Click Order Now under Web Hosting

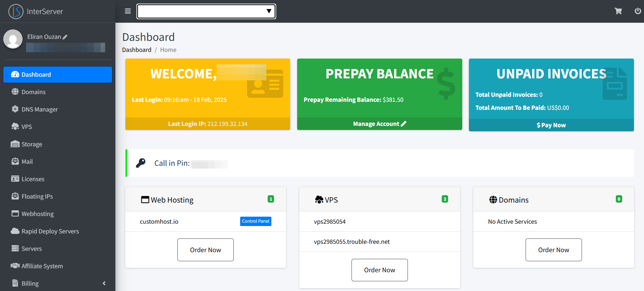pos(206,250)
